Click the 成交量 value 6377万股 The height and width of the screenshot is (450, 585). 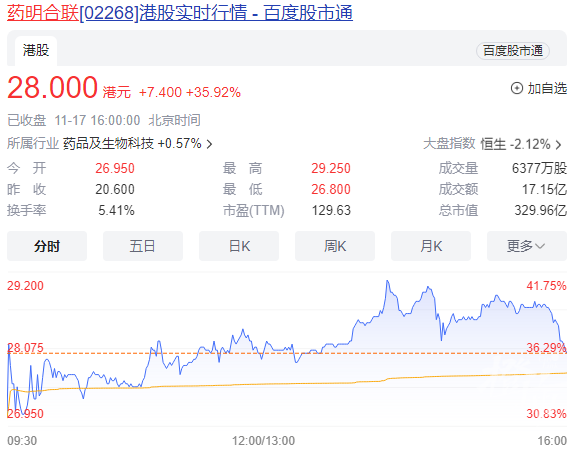(x=539, y=168)
